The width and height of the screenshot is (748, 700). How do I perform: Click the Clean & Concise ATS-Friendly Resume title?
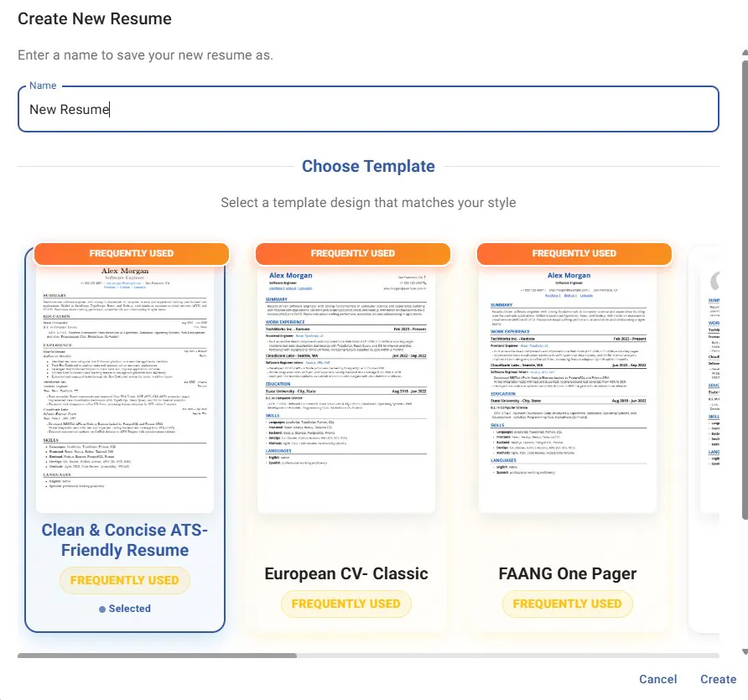click(124, 540)
